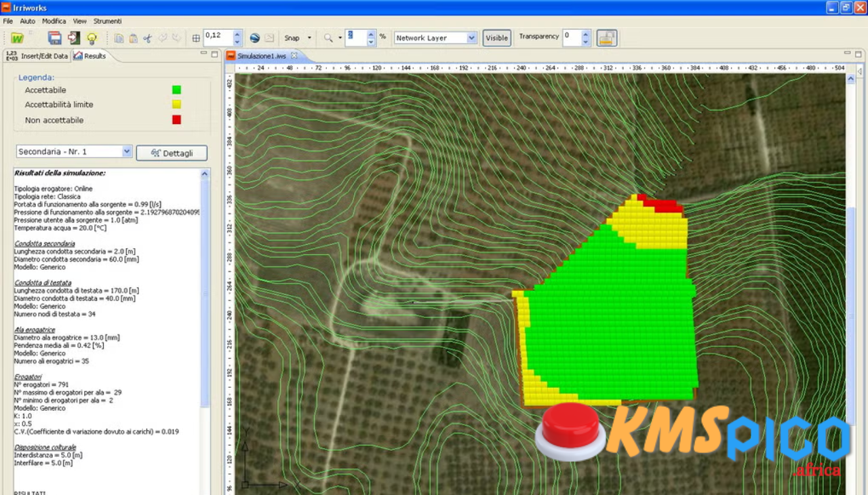
Task: Click the Dettagli button
Action: [x=172, y=153]
